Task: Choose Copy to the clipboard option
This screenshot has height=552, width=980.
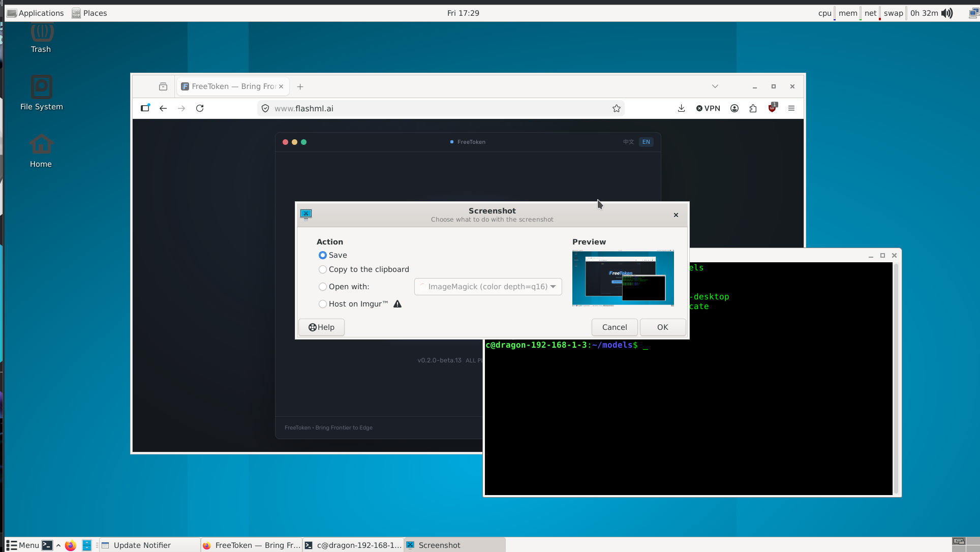Action: [x=364, y=269]
